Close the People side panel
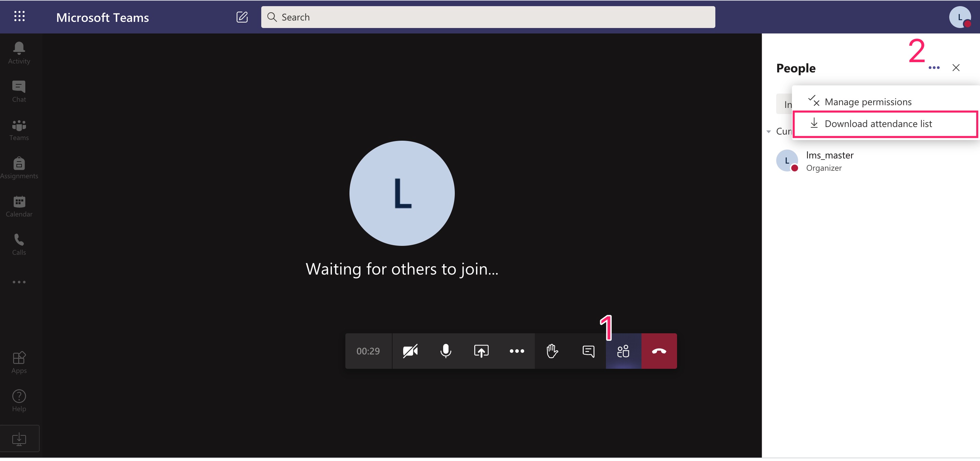This screenshot has height=461, width=980. (x=956, y=67)
